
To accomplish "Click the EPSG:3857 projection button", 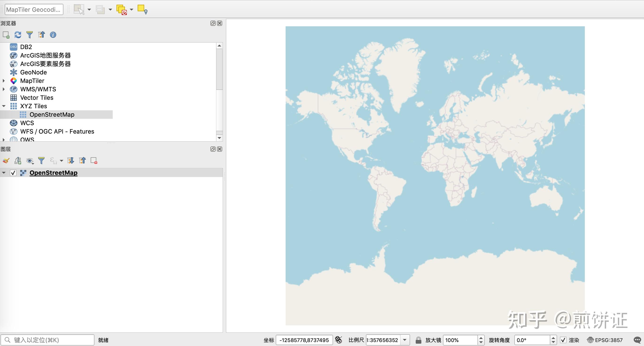I will point(605,340).
